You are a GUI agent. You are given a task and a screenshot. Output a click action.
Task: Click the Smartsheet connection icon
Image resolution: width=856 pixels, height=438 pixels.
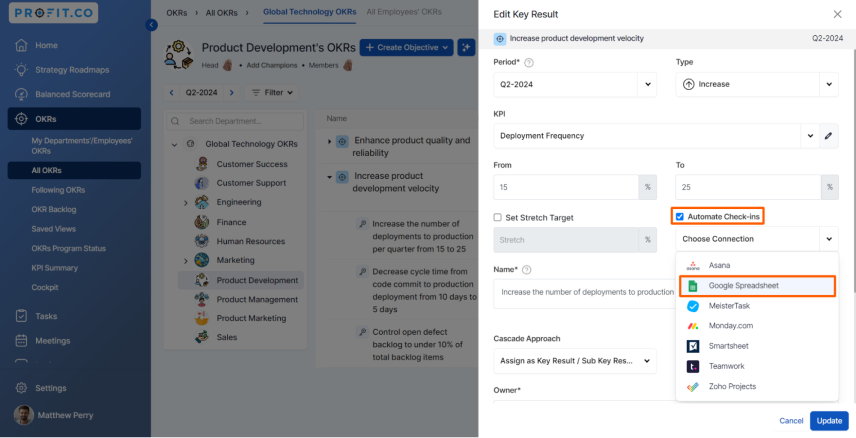[693, 346]
